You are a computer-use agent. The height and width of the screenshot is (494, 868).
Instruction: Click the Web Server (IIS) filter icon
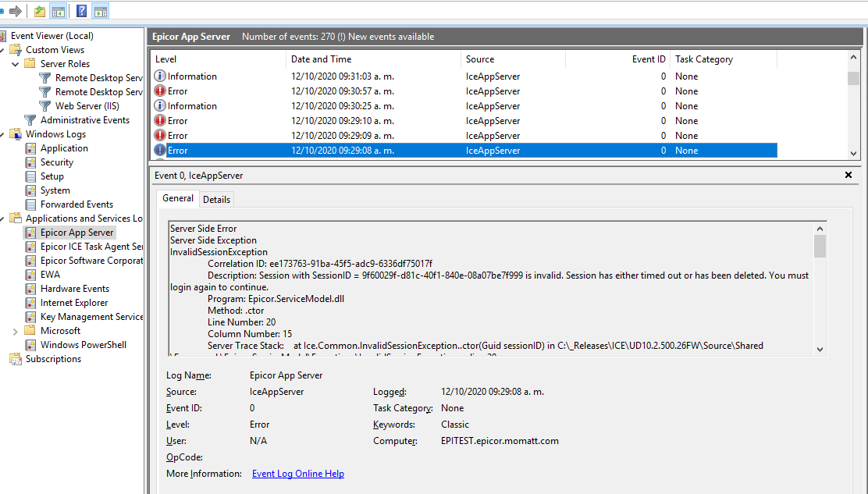click(x=44, y=105)
